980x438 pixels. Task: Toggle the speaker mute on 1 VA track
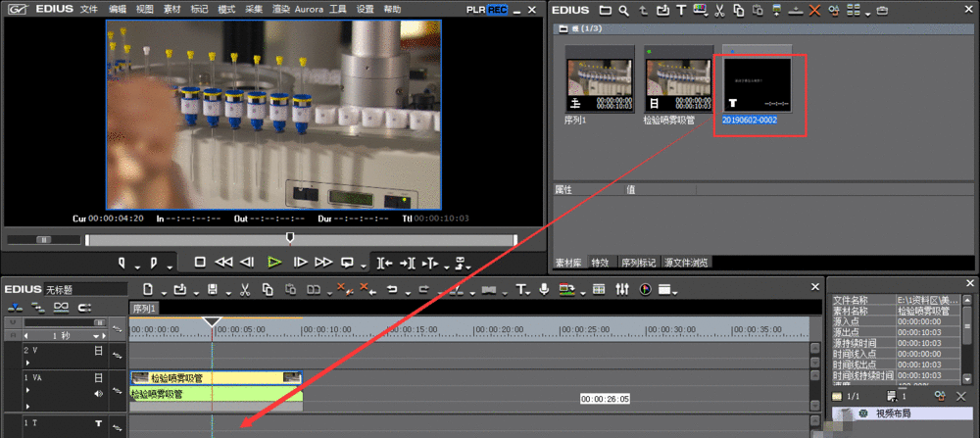(x=98, y=394)
